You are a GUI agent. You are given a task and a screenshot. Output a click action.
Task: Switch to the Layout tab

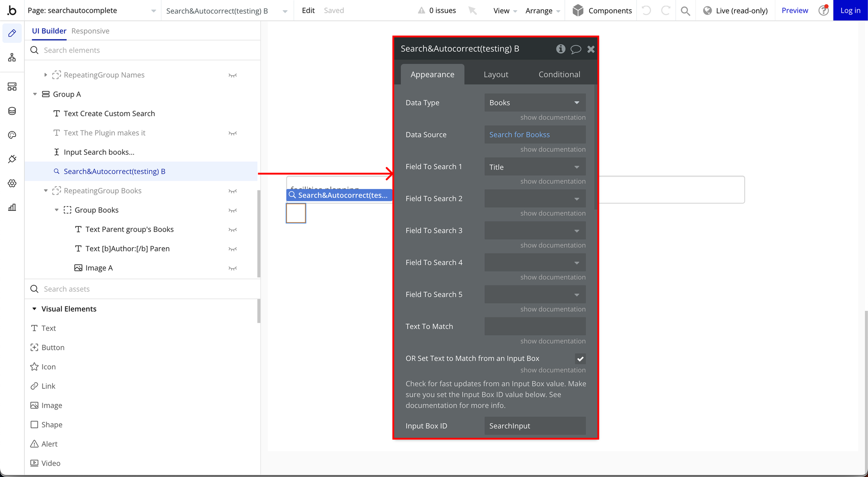point(496,74)
